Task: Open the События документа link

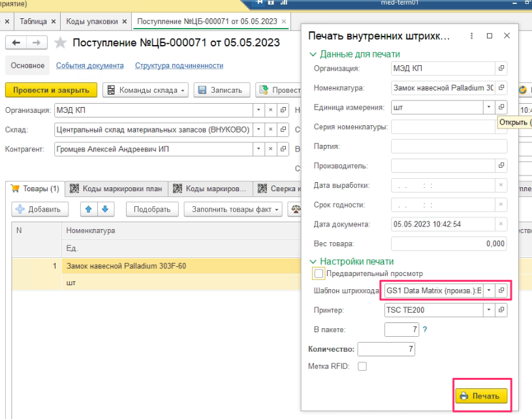Action: (x=90, y=65)
